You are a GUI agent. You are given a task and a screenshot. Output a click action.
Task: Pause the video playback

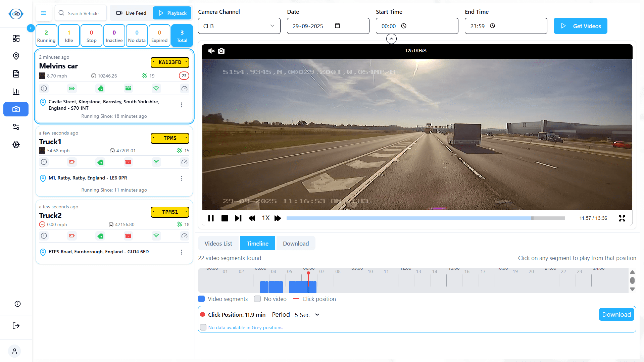click(211, 218)
